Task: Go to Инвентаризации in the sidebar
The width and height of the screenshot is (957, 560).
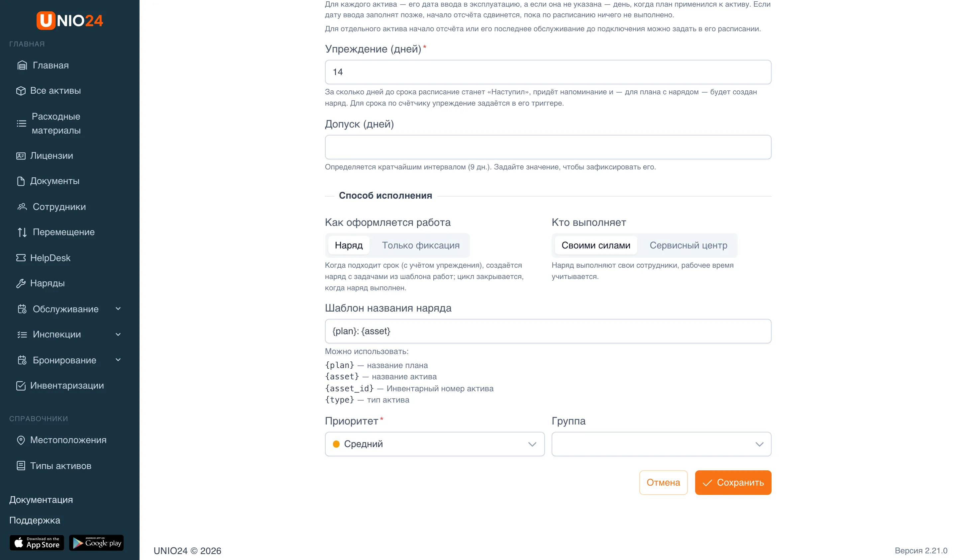Action: click(67, 385)
